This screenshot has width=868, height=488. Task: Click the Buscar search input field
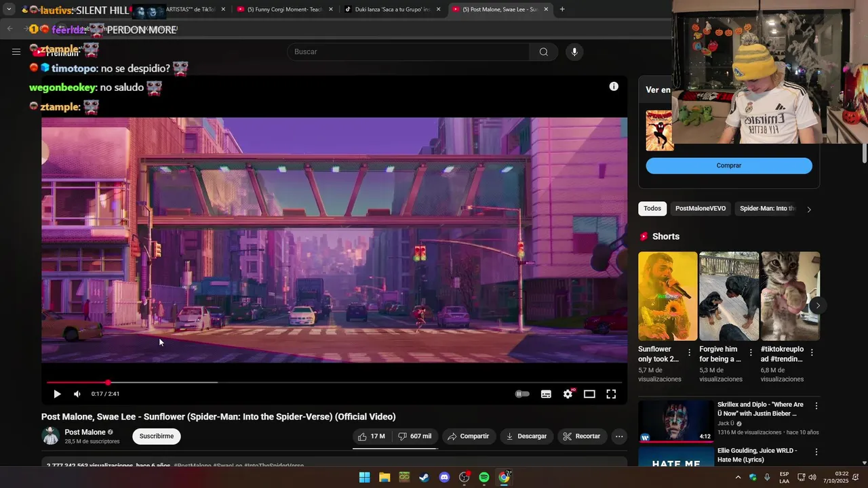pyautogui.click(x=408, y=52)
